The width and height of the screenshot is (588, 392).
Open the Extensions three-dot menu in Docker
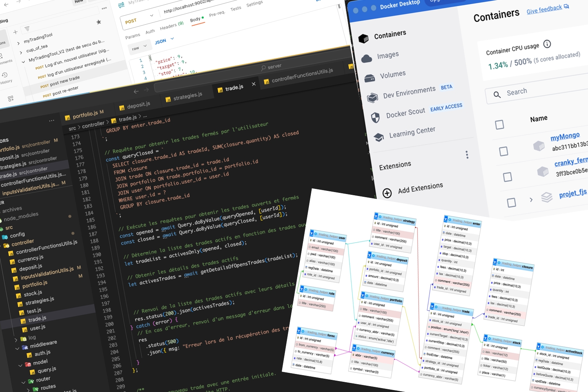(x=467, y=154)
